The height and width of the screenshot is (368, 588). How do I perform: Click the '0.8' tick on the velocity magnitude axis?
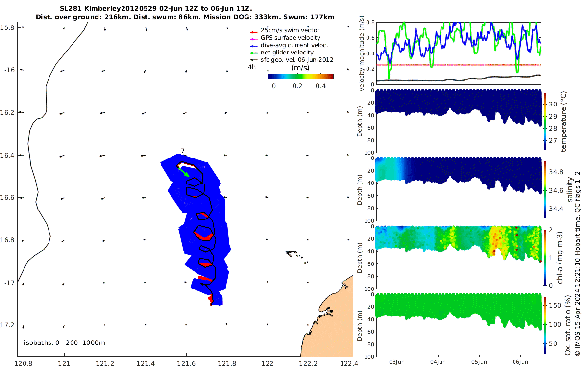click(370, 22)
